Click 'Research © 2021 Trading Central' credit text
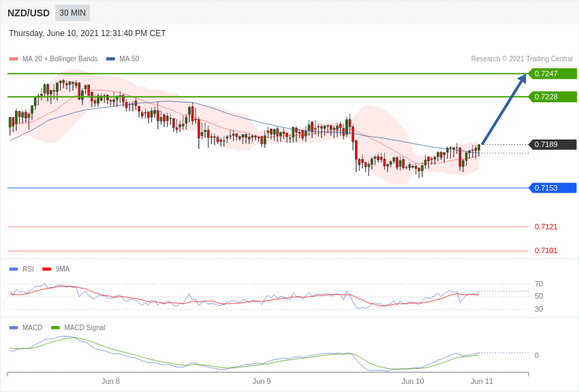The width and height of the screenshot is (579, 392). (522, 59)
